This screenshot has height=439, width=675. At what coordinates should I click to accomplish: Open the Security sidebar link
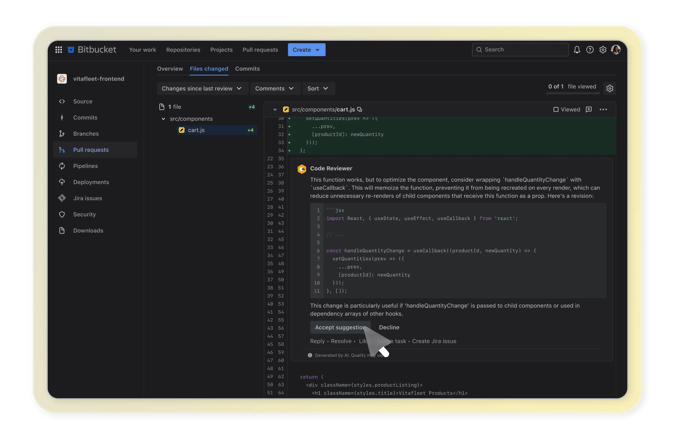[84, 214]
